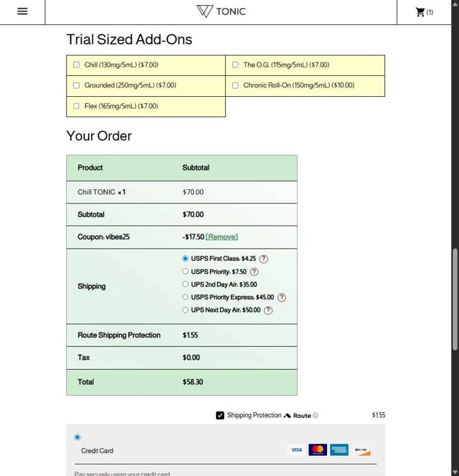
Task: Select USPS Priority Express shipping
Action: pyautogui.click(x=185, y=297)
